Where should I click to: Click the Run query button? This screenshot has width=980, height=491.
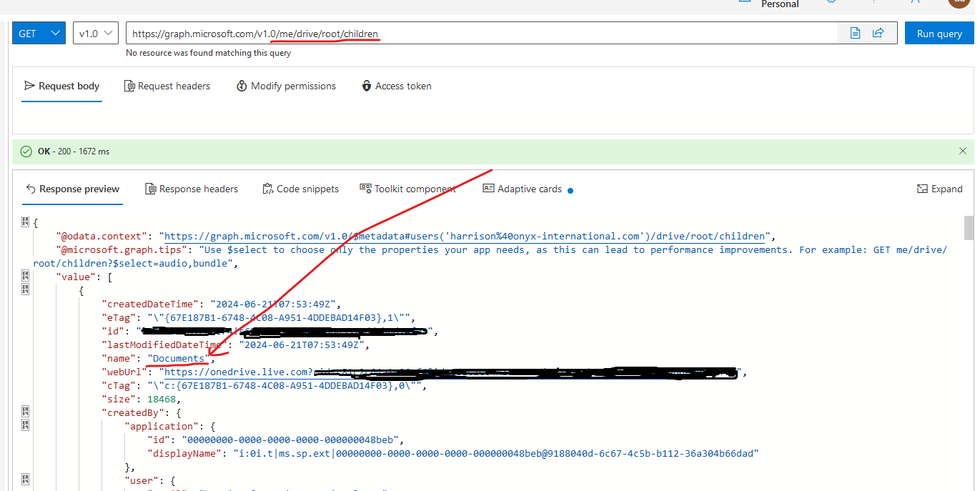939,34
